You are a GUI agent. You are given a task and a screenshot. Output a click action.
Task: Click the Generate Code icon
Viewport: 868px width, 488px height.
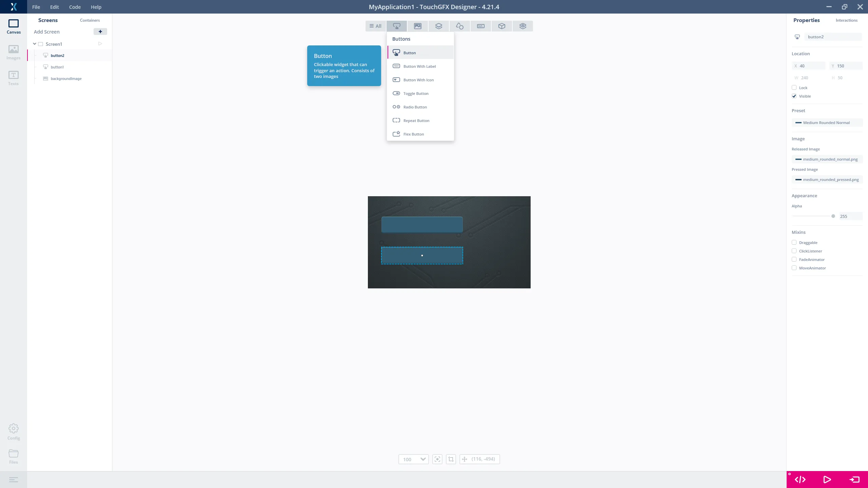coord(800,480)
